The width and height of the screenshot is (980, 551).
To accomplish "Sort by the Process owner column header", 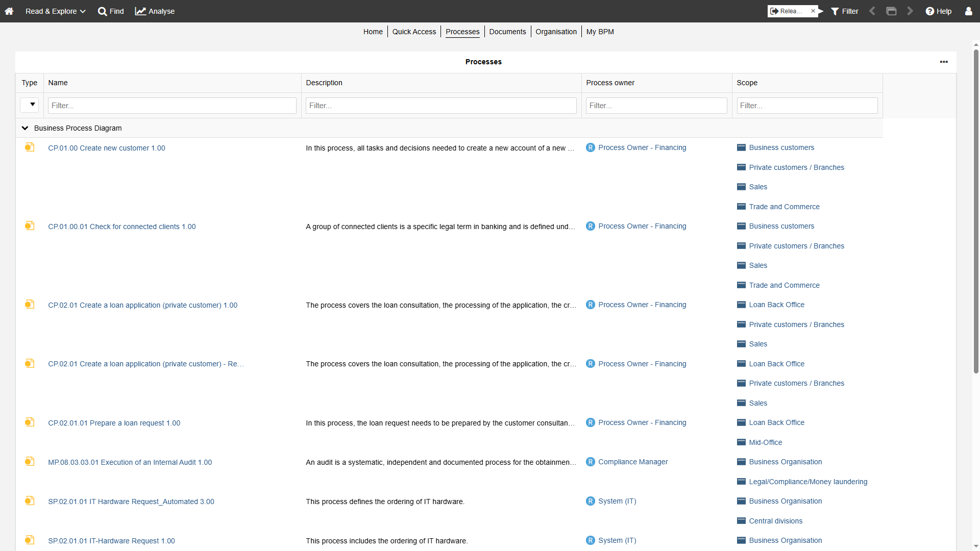I will click(x=610, y=83).
